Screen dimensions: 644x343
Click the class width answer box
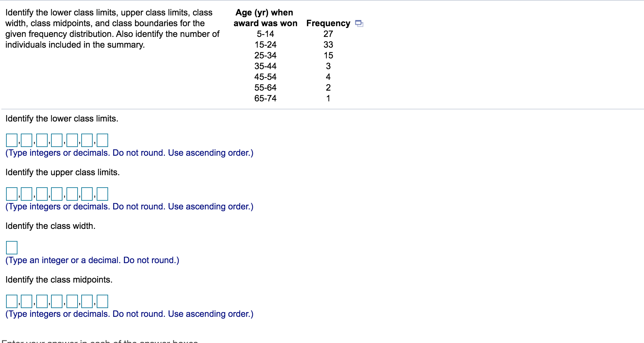tap(12, 248)
